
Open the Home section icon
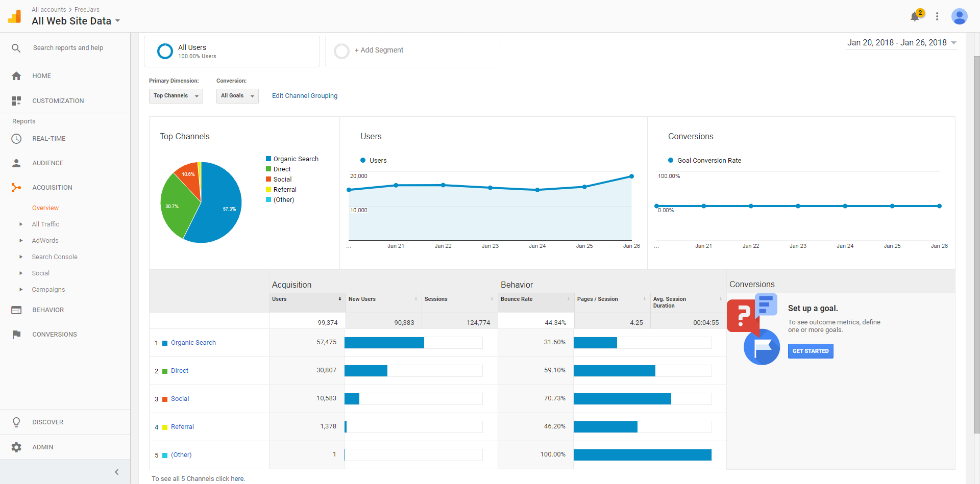(16, 76)
